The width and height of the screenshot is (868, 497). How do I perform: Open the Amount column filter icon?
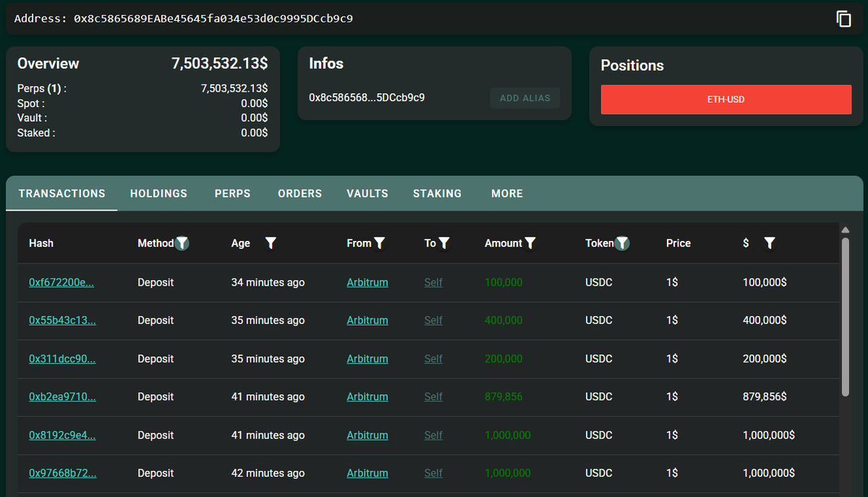click(x=530, y=243)
